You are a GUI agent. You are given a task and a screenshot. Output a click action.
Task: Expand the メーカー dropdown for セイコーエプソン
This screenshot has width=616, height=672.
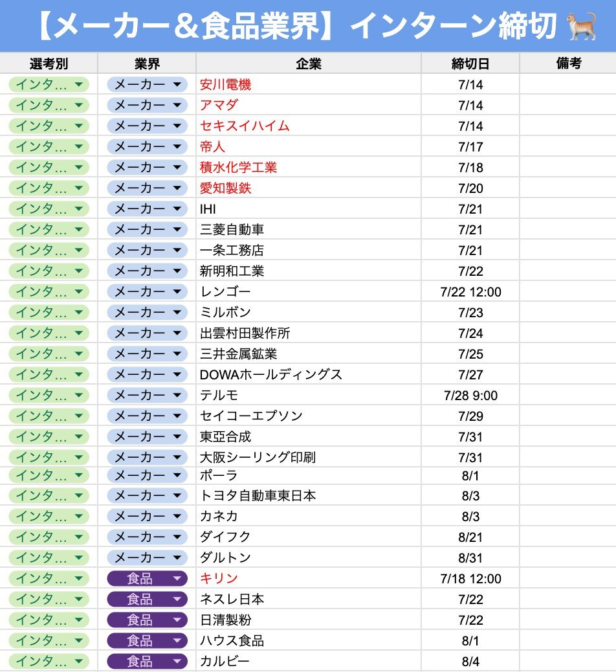point(147,416)
